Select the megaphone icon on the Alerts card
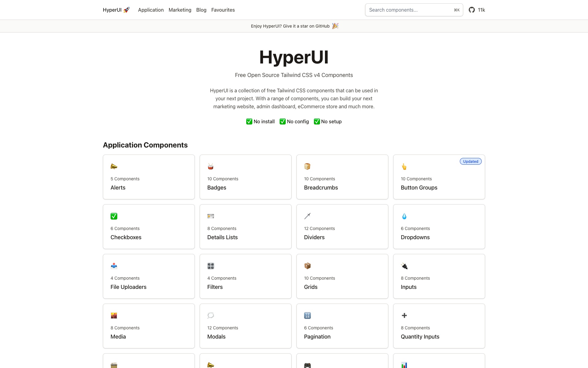The image size is (588, 368). [114, 166]
